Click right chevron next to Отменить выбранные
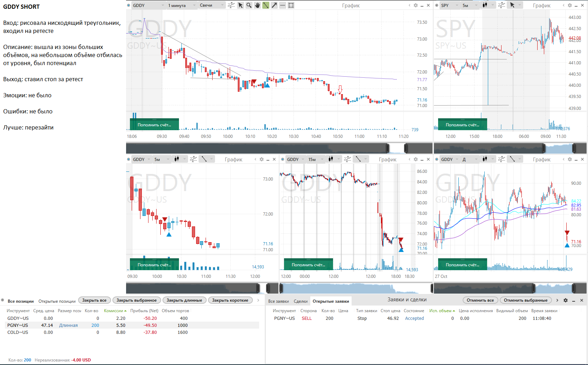This screenshot has width=588, height=365. pyautogui.click(x=557, y=300)
